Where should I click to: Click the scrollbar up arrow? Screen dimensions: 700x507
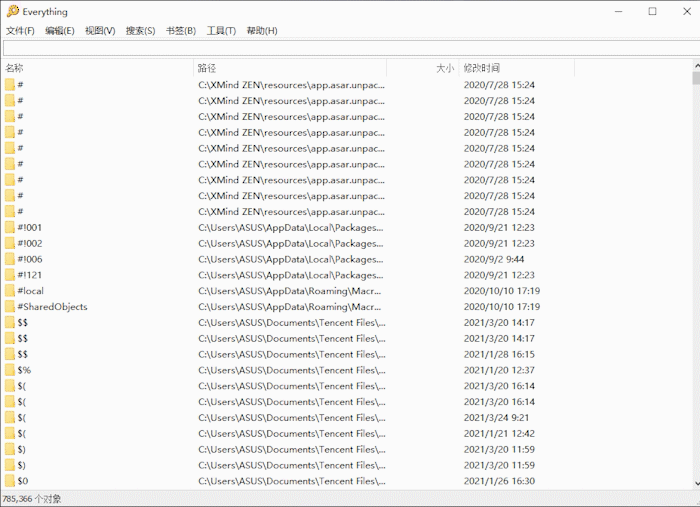696,66
